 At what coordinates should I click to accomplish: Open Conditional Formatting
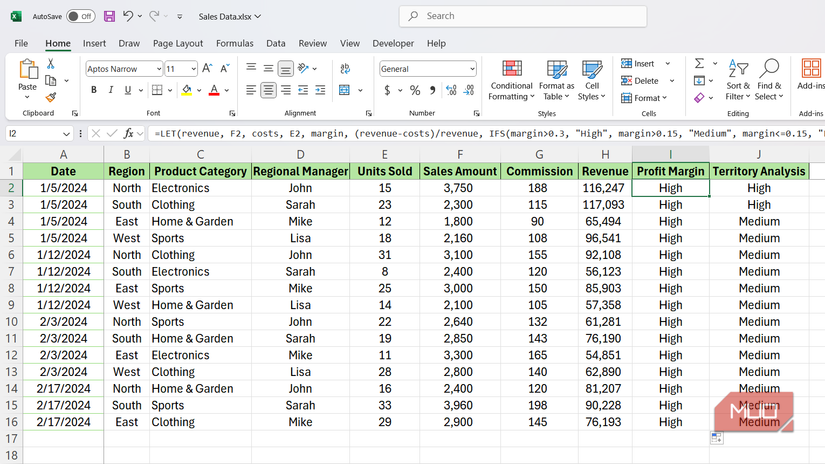[511, 79]
